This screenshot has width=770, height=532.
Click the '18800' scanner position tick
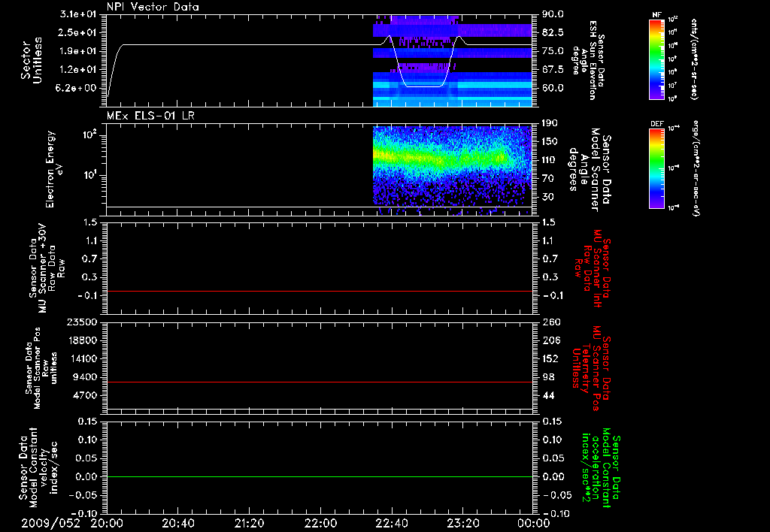tap(81, 340)
